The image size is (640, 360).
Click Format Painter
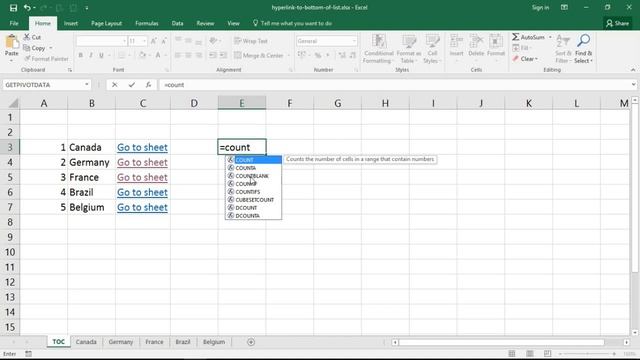click(x=46, y=59)
